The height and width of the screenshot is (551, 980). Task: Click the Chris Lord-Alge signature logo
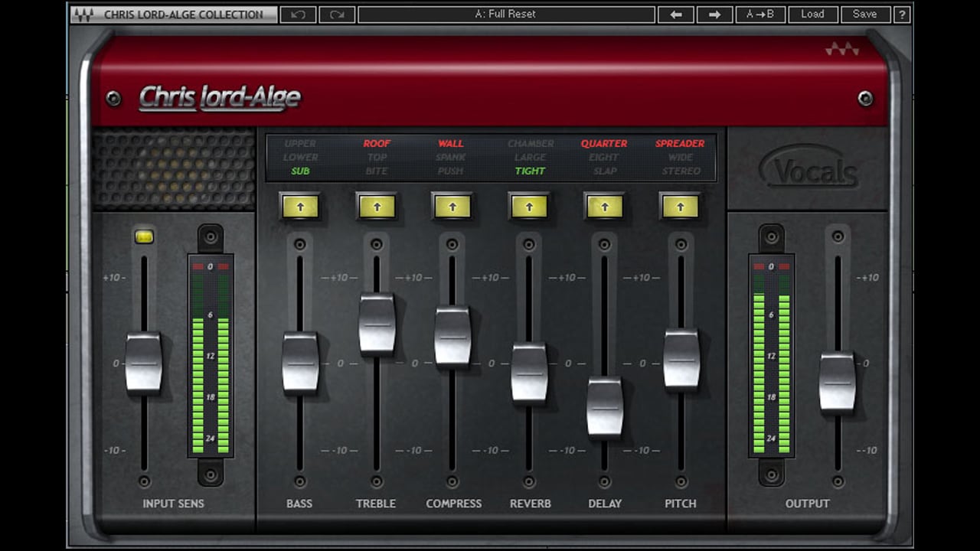(220, 98)
